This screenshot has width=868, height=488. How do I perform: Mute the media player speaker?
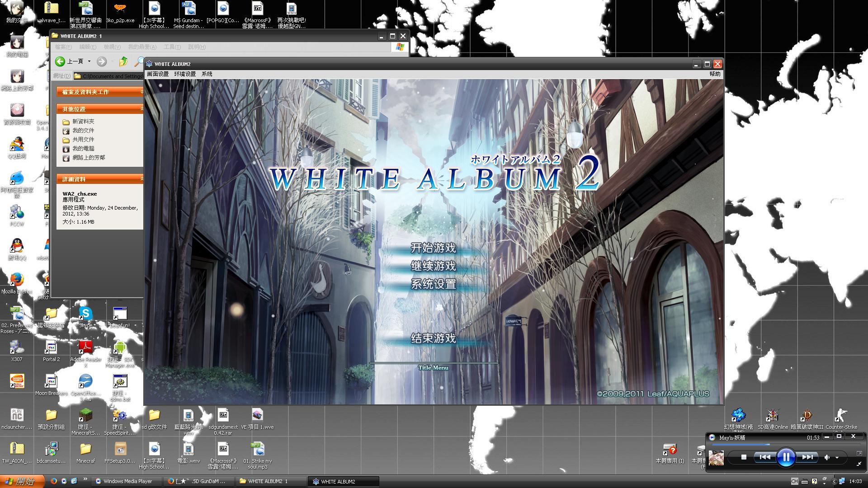(827, 457)
